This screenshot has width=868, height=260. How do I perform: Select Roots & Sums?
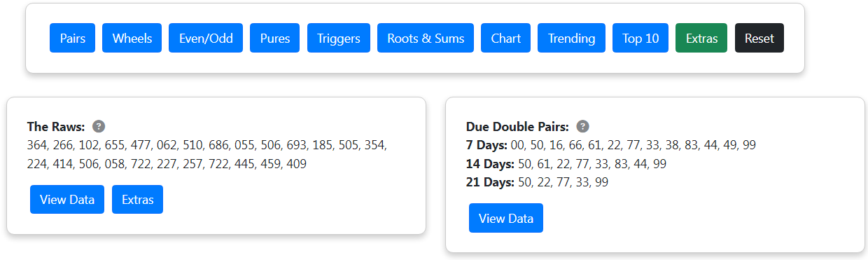(426, 38)
